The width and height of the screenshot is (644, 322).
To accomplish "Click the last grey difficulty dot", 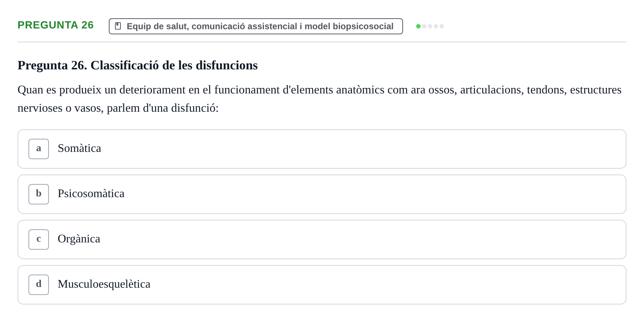I will [x=442, y=26].
